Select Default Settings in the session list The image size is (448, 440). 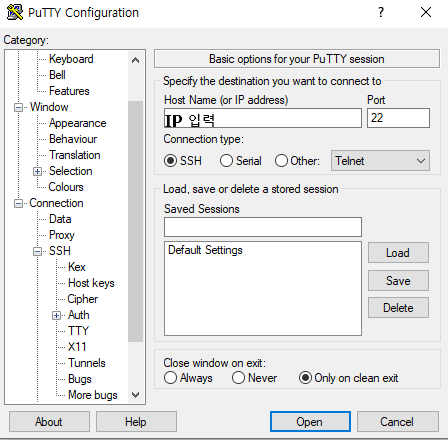(x=205, y=250)
